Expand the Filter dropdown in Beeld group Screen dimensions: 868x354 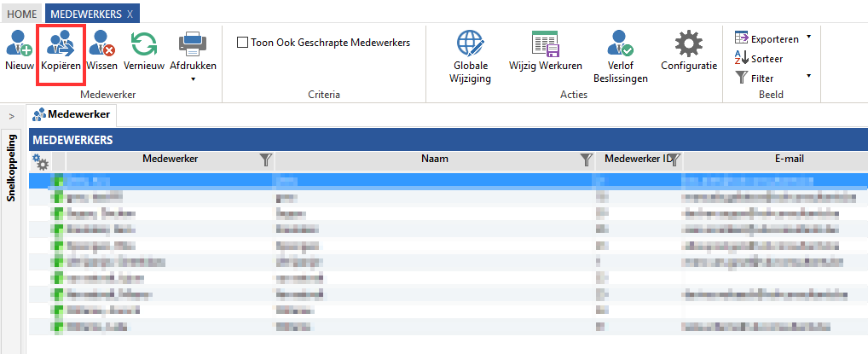tap(808, 78)
